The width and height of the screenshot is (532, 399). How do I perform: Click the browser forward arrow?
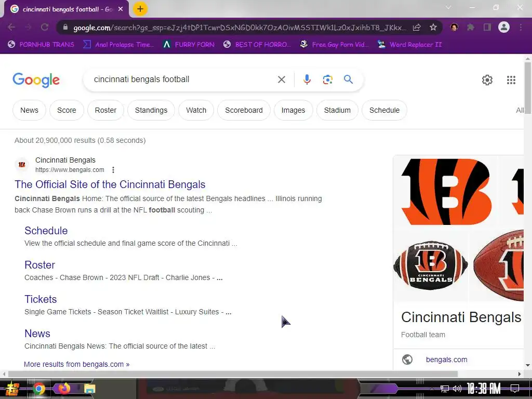pyautogui.click(x=28, y=28)
